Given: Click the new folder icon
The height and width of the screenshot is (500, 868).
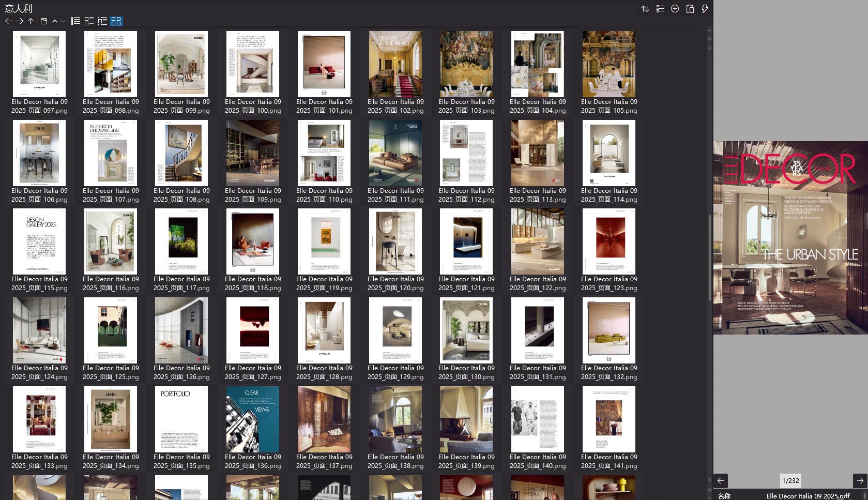Looking at the screenshot, I should [x=43, y=21].
